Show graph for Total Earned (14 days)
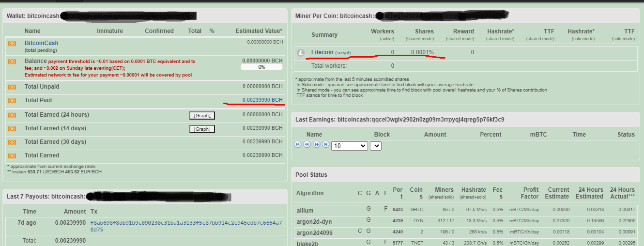Screen dimensions: 644x246 coord(202,129)
